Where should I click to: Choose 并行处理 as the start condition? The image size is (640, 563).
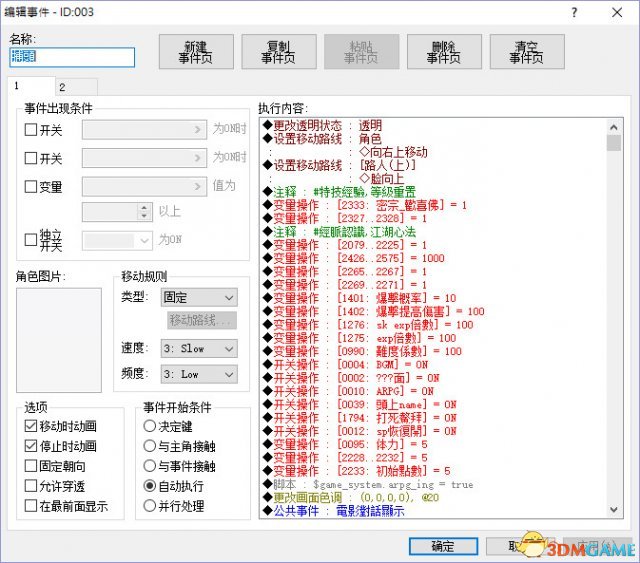coord(148,505)
